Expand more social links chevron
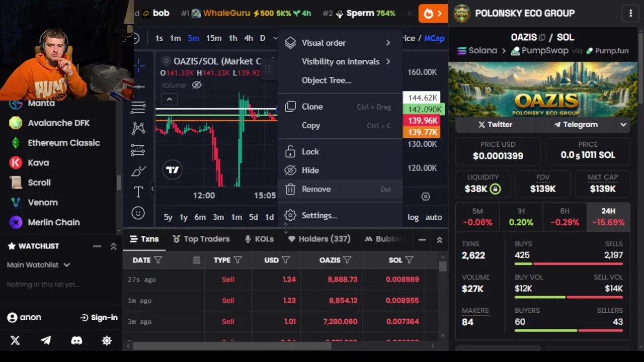 [623, 125]
